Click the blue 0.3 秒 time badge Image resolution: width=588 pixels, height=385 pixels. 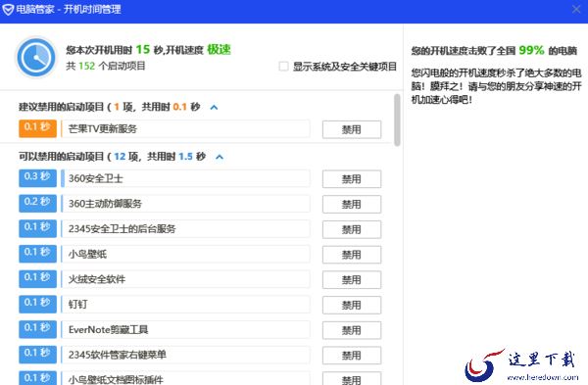37,178
